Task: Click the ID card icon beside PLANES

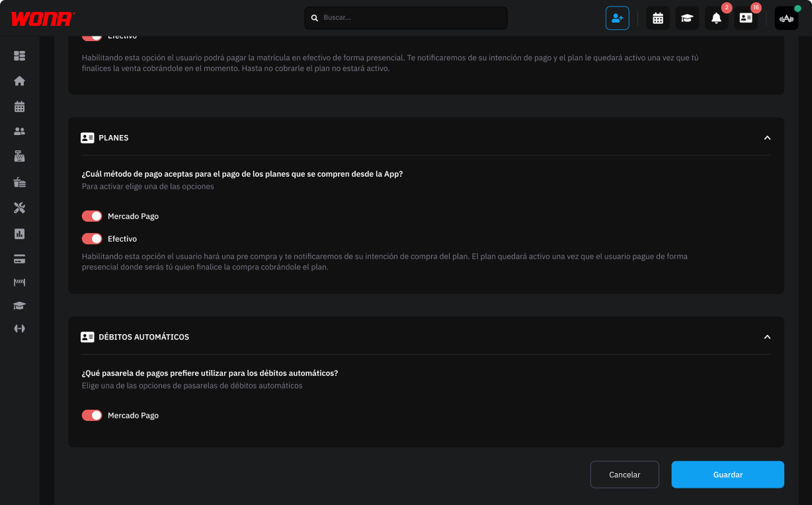Action: click(87, 138)
